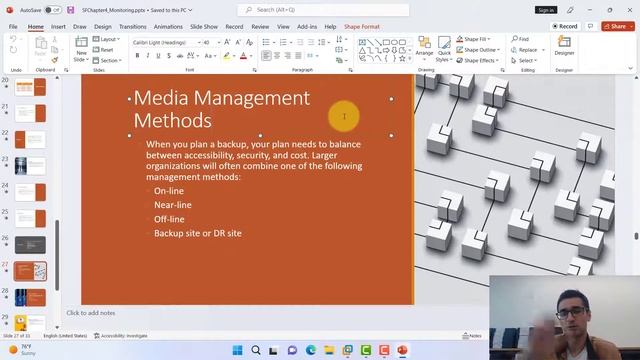Toggle Underline formatting
640x360 pixels.
click(x=158, y=56)
